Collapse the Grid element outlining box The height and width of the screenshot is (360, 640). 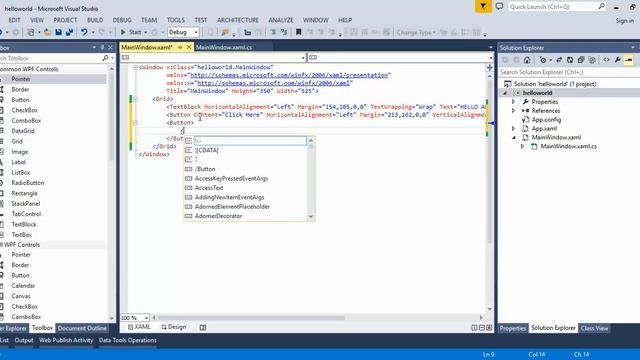[x=135, y=99]
